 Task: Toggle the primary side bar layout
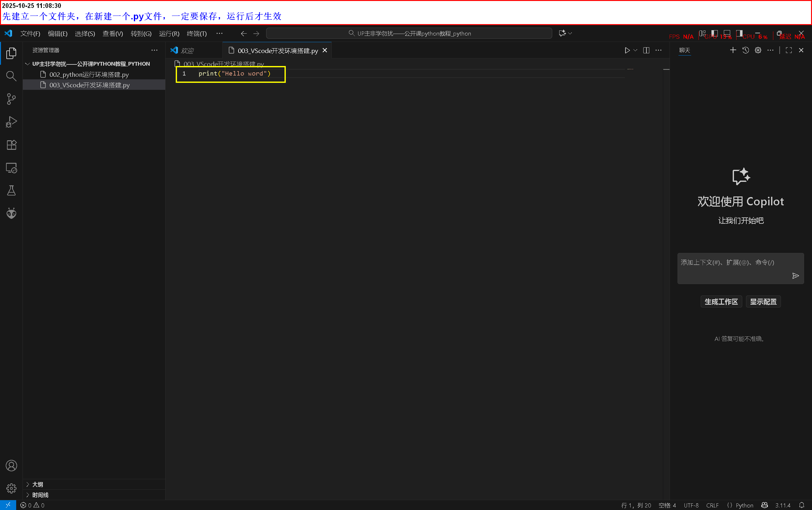(x=714, y=33)
